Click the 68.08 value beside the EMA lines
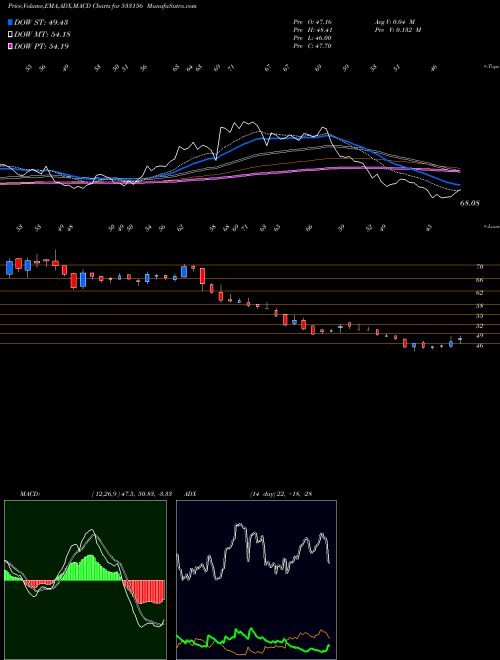Viewport: 500px width, 660px height. point(470,203)
